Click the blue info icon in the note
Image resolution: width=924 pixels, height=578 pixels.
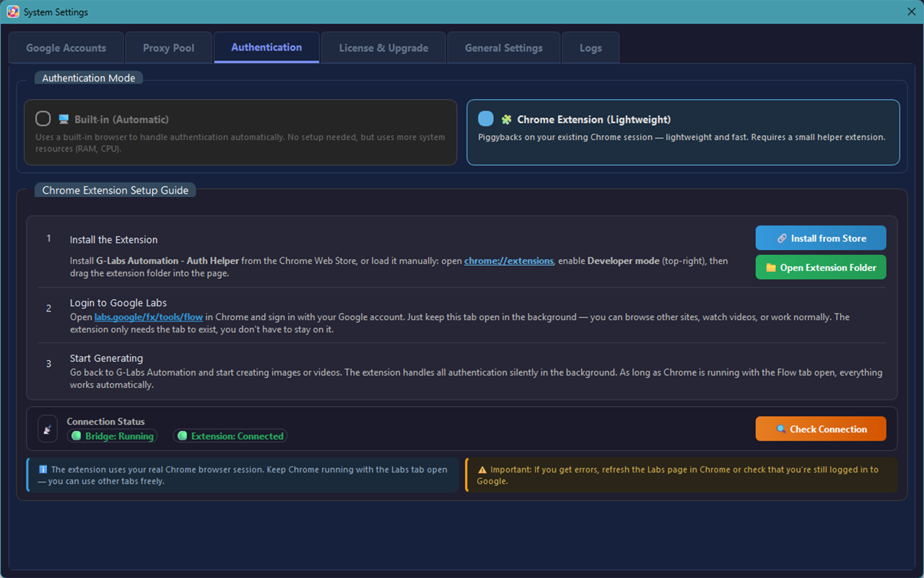click(x=43, y=470)
